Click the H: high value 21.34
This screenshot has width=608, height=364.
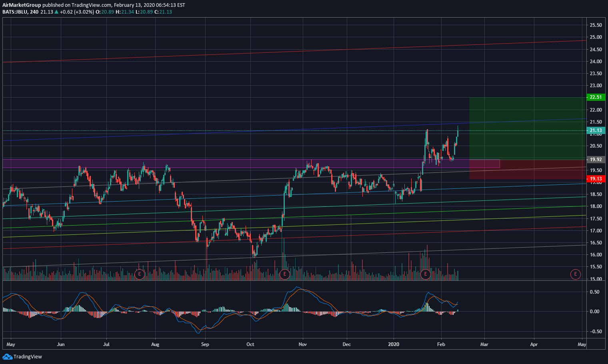(x=128, y=12)
